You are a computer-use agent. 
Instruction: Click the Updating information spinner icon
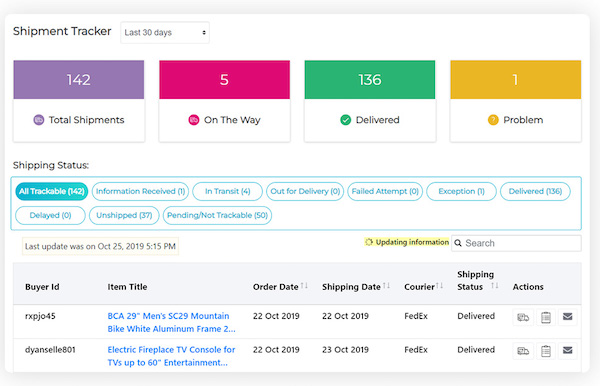[368, 242]
